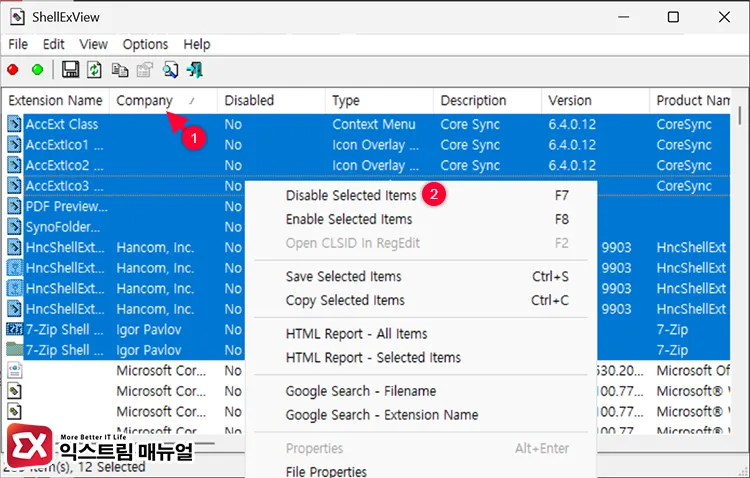Select the AccExt Class extension name
750x478 pixels.
62,124
